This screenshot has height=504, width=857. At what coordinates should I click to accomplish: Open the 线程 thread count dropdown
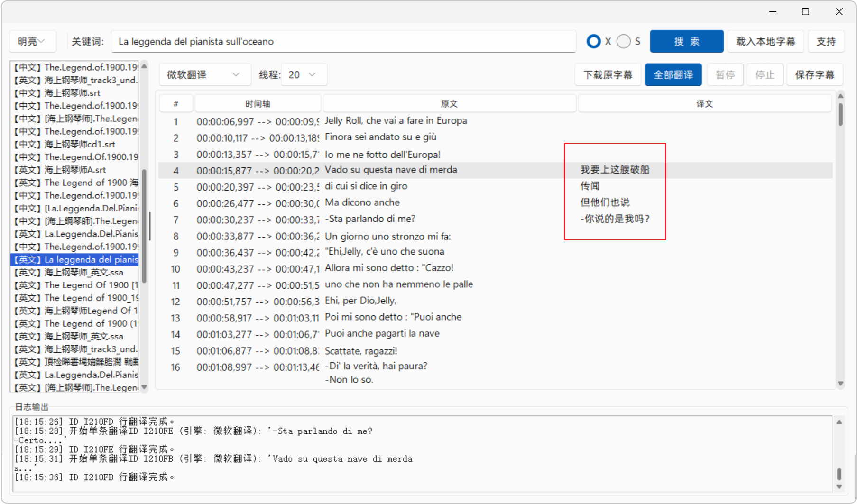[x=304, y=75]
